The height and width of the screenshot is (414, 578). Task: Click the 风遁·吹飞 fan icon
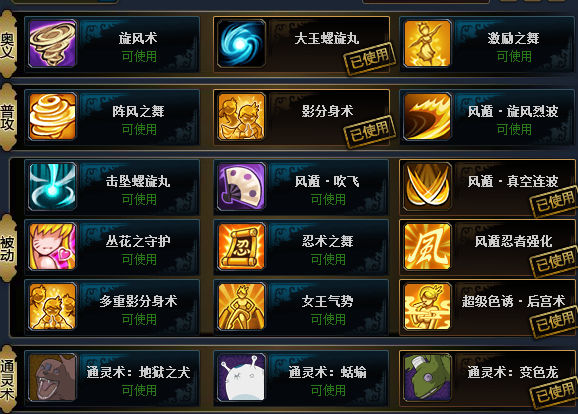point(241,187)
